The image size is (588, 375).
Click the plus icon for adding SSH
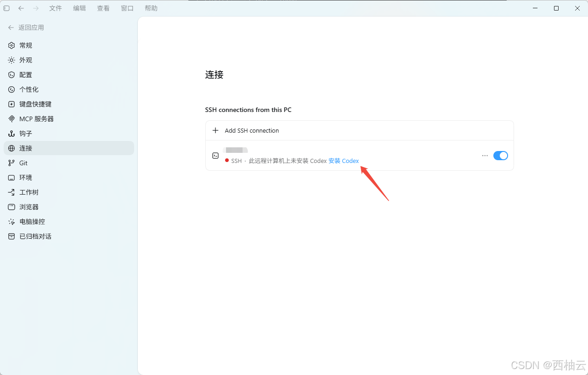215,130
